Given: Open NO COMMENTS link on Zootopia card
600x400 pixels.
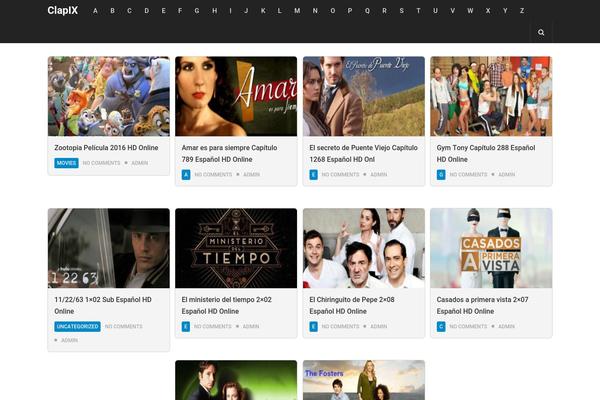Looking at the screenshot, I should [101, 163].
